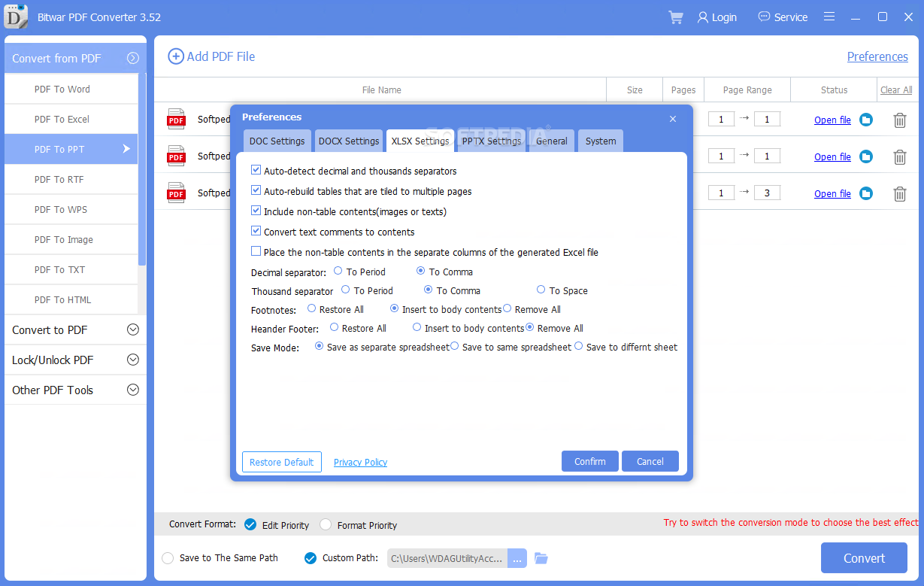Toggle Auto-detect decimal and thousands separators
Image resolution: width=924 pixels, height=586 pixels.
256,171
